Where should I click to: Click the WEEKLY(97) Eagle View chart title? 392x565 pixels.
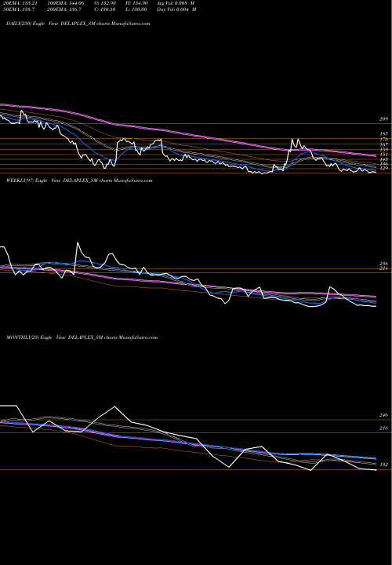pos(79,180)
